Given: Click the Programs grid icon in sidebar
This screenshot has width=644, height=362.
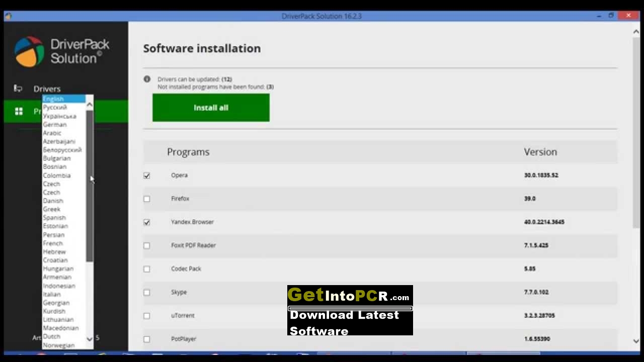Looking at the screenshot, I should pos(19,111).
